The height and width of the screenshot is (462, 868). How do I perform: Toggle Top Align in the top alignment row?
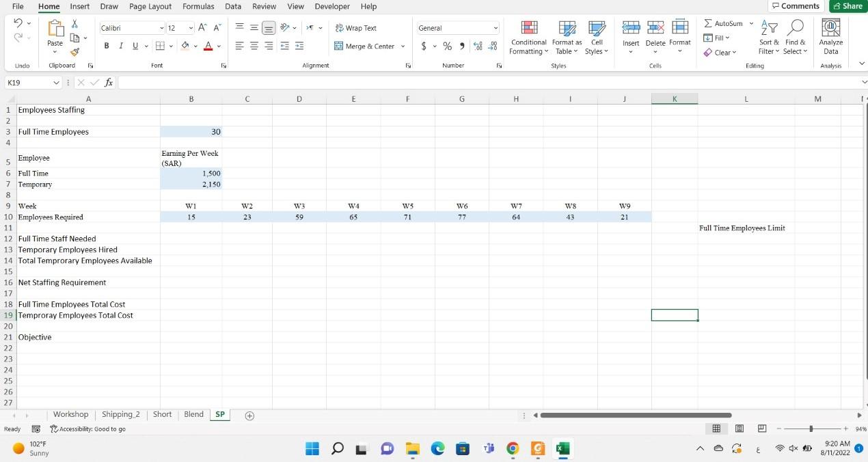[x=240, y=28]
